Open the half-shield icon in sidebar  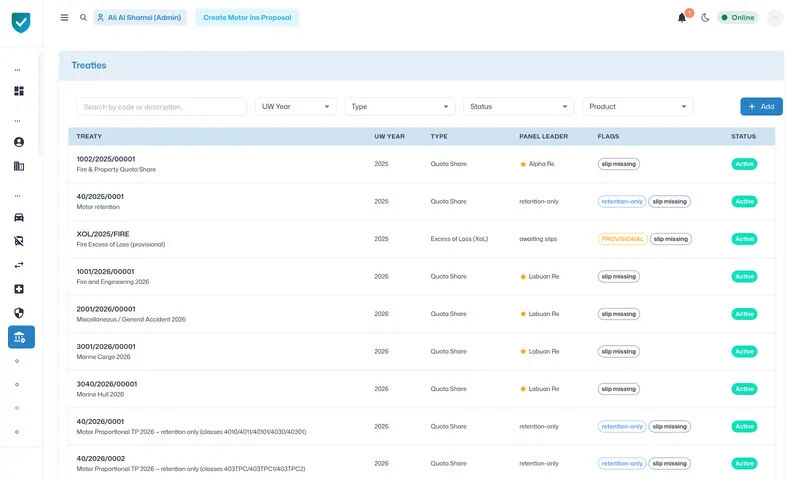point(19,313)
